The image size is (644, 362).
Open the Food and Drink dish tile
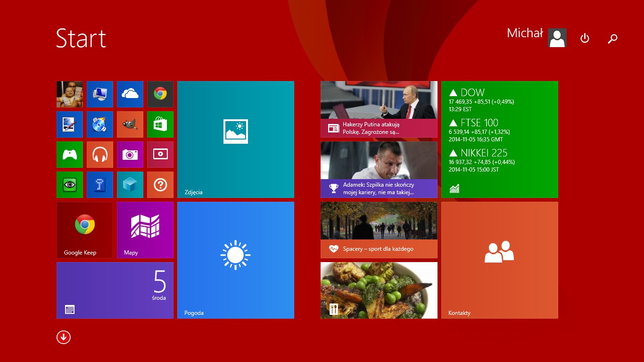pyautogui.click(x=379, y=290)
